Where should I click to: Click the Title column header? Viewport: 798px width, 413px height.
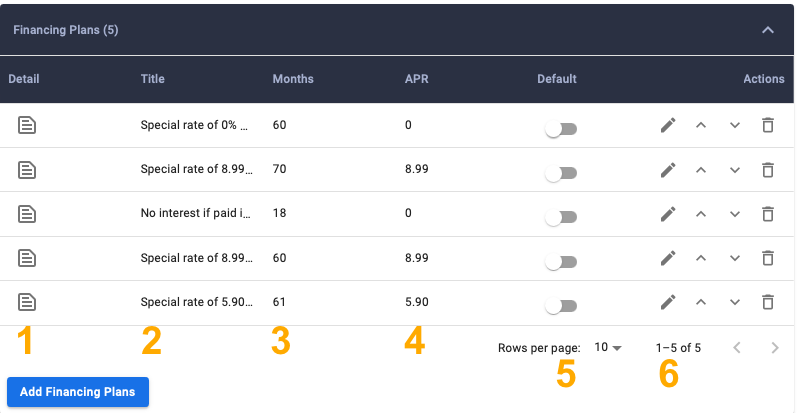[153, 79]
